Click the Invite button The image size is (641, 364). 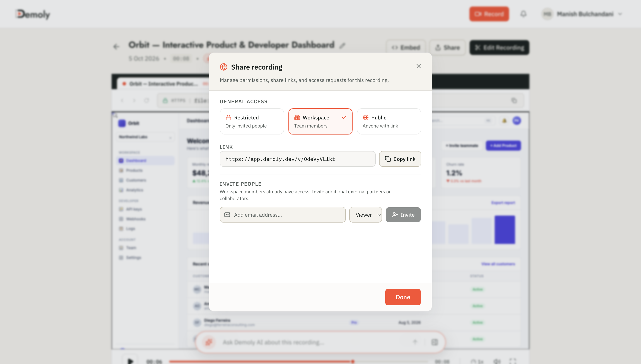[403, 215]
